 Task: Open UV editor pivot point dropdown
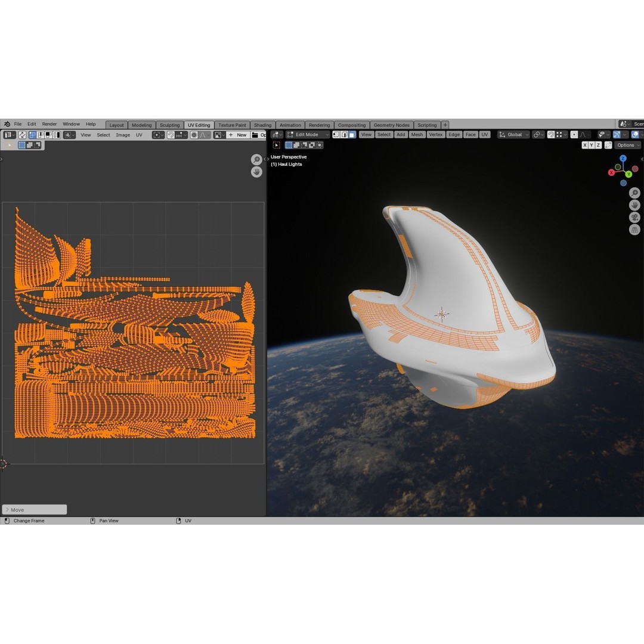[x=158, y=135]
